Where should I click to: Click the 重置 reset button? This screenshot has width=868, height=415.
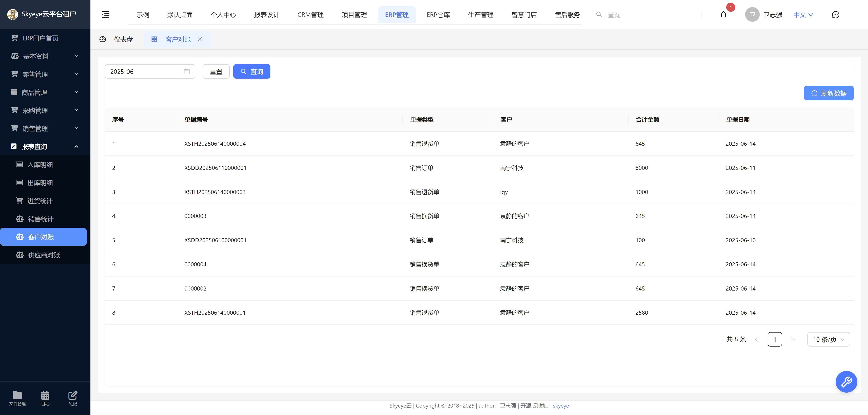(216, 71)
